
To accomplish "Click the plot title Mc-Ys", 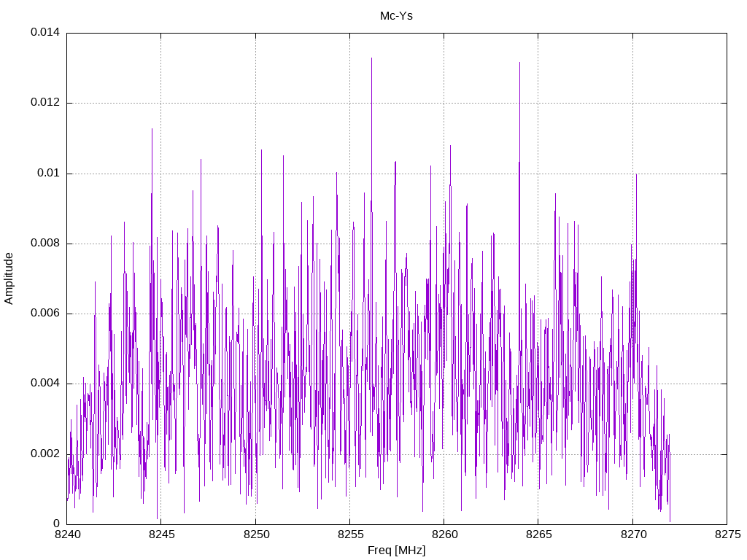I will click(x=396, y=16).
